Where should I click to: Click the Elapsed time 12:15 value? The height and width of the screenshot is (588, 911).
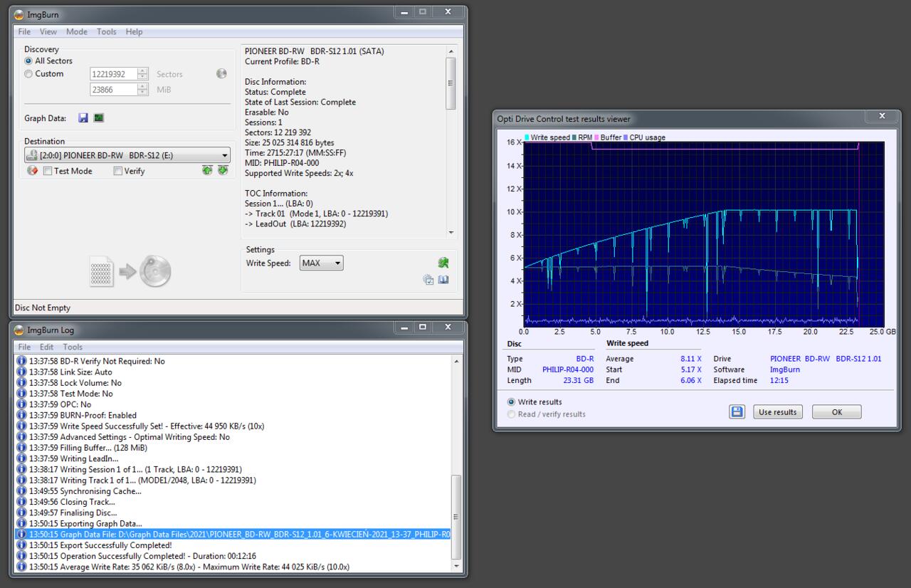click(781, 380)
